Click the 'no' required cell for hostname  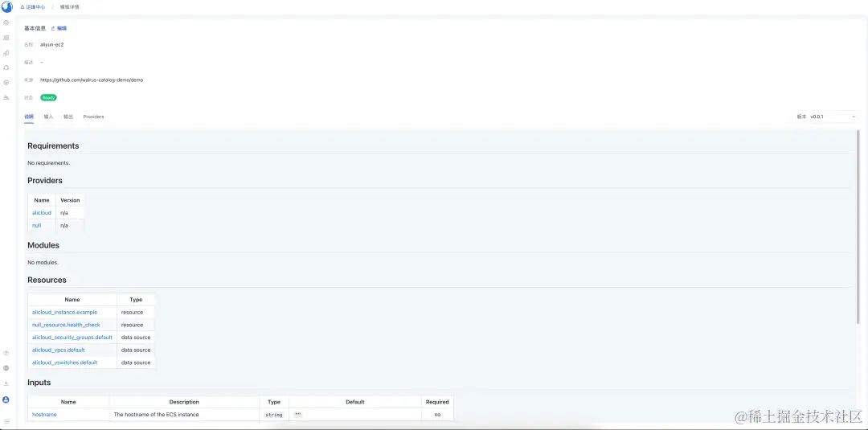click(437, 415)
